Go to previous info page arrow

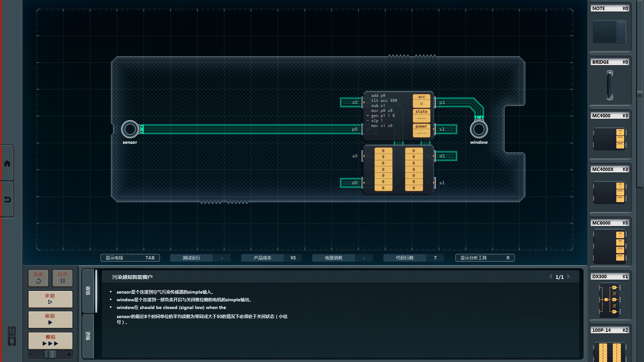coord(550,277)
